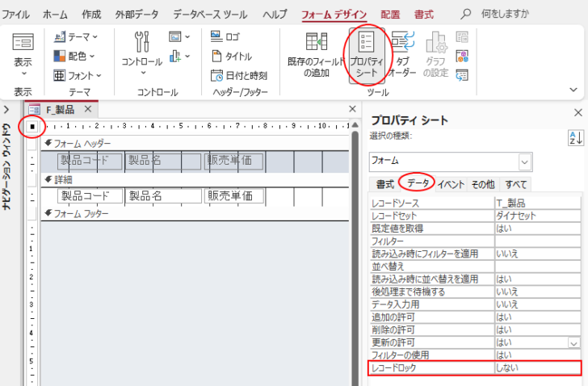Click the 削除の許可 value はい
This screenshot has height=386, width=588.
tap(538, 330)
